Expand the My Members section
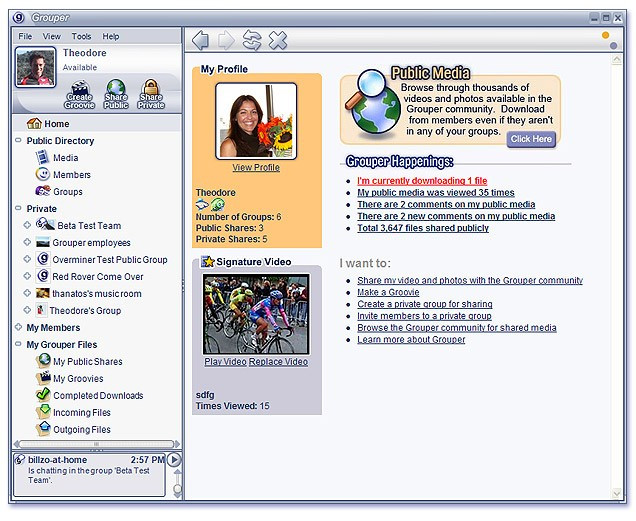 (x=18, y=327)
